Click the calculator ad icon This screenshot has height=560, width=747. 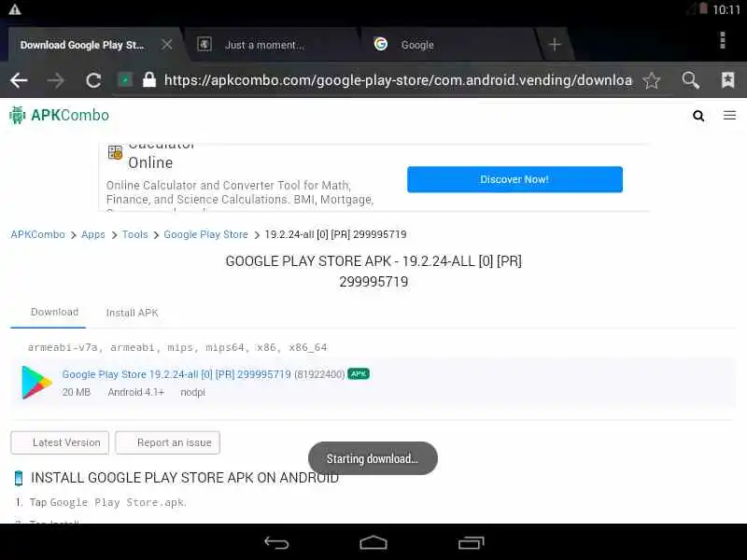115,152
